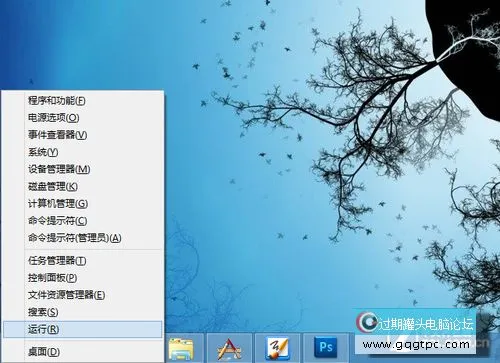Screen dimensions: 500x363
Task: Open 程序和功能(F) from the menu
Action: (83, 100)
